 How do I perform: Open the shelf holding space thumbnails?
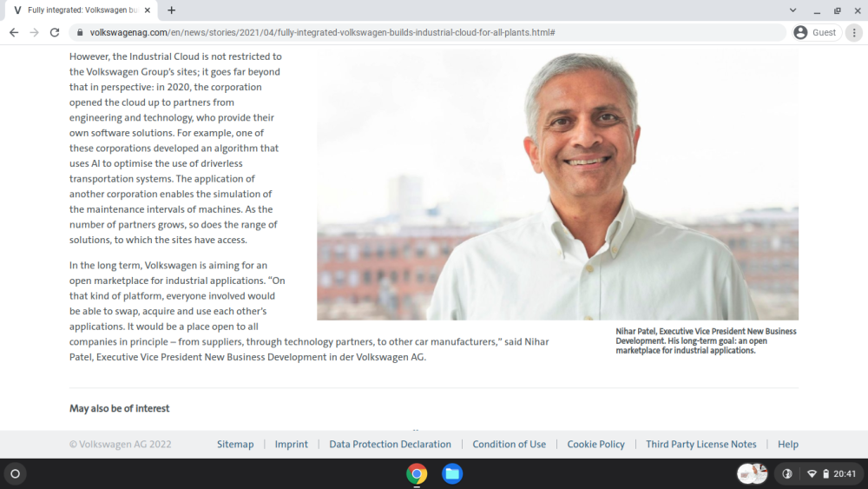coord(753,473)
